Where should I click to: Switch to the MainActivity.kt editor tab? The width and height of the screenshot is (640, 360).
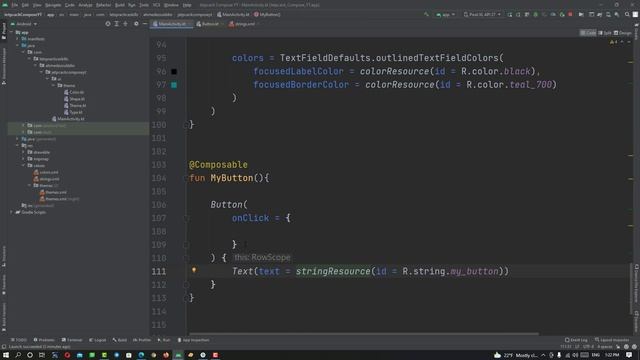point(171,24)
